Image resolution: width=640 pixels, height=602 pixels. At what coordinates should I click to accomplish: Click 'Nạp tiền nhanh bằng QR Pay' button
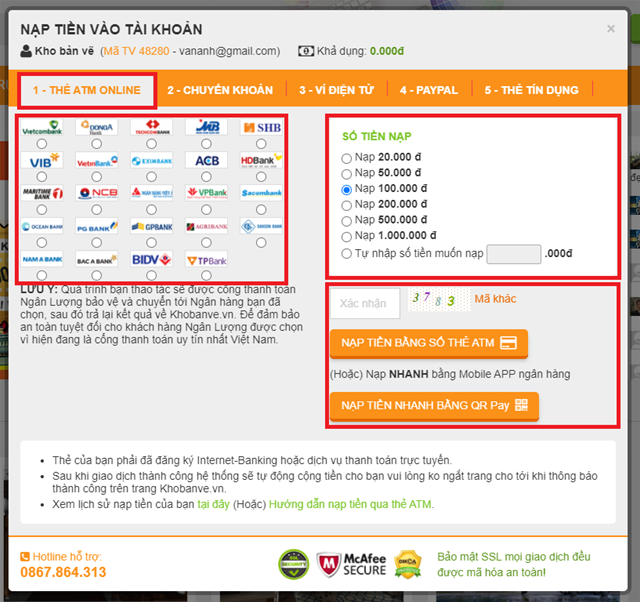tap(434, 406)
